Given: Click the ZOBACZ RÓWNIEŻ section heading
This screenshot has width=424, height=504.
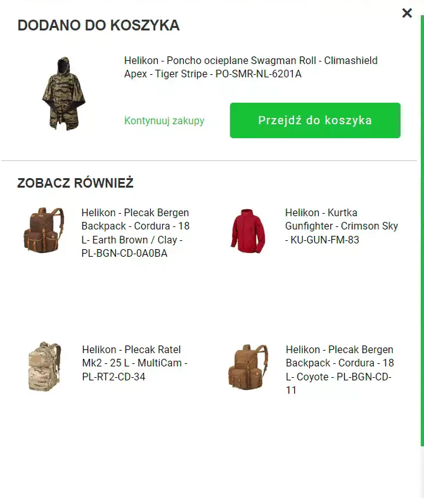Looking at the screenshot, I should click(75, 183).
